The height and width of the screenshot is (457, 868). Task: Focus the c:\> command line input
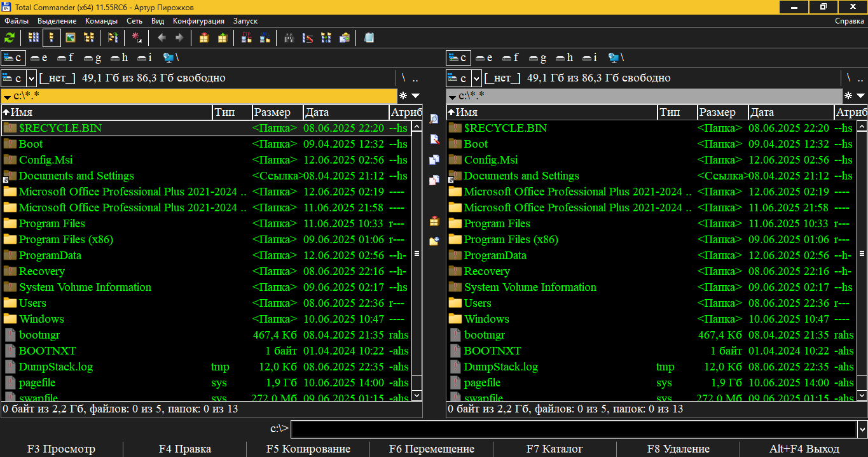click(x=574, y=428)
